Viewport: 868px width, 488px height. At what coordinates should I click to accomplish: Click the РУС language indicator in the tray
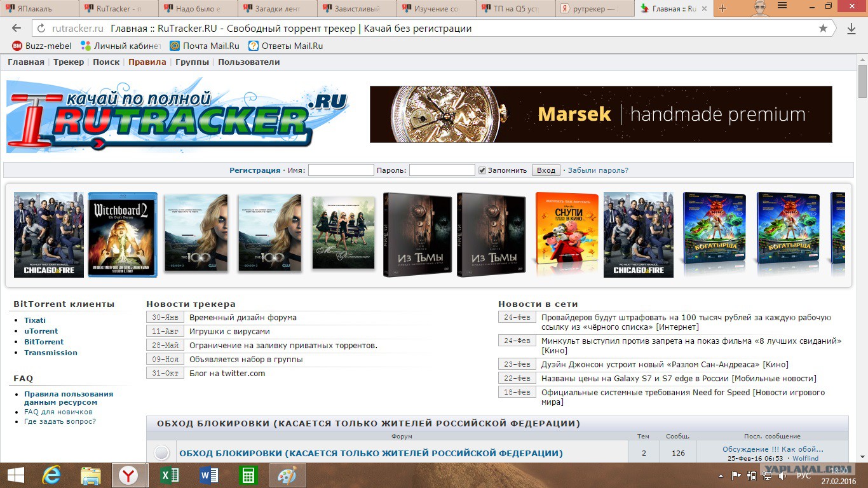click(x=803, y=475)
